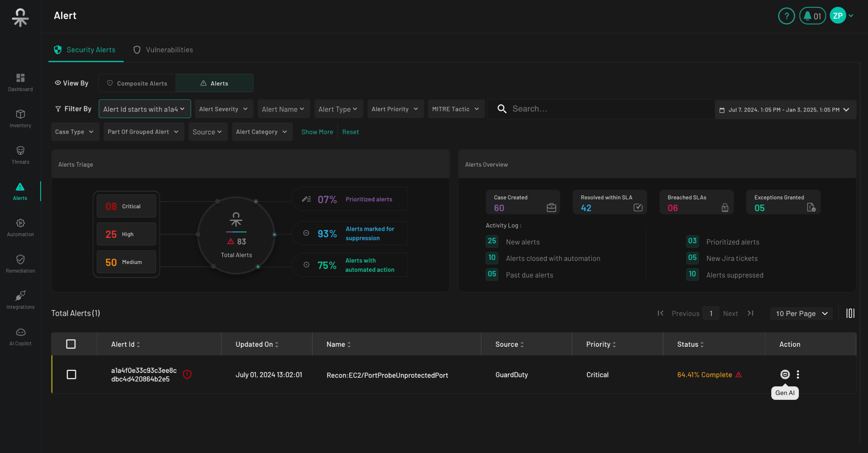Viewport: 868px width, 453px height.
Task: Open the notifications bell showing 01
Action: click(812, 16)
